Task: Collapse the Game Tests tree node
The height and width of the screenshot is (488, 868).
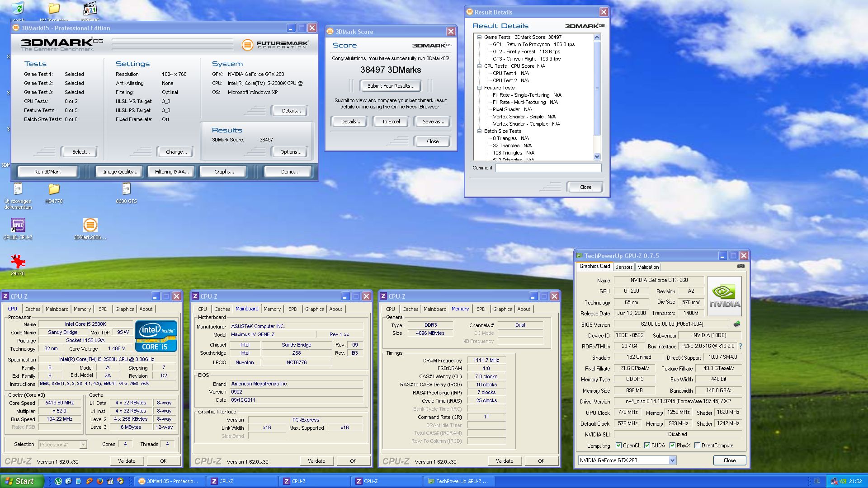Action: click(x=479, y=37)
